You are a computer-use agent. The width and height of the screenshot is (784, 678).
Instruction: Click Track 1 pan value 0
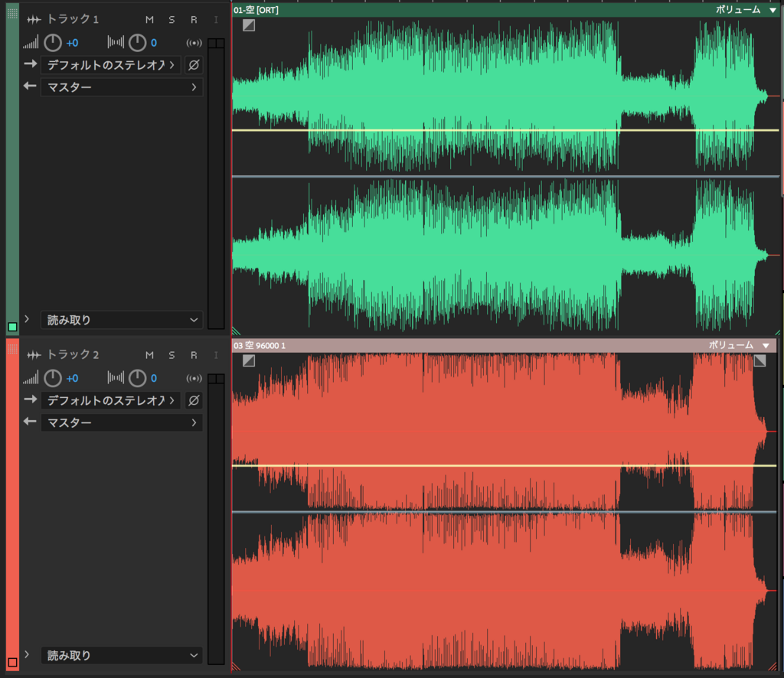(153, 43)
